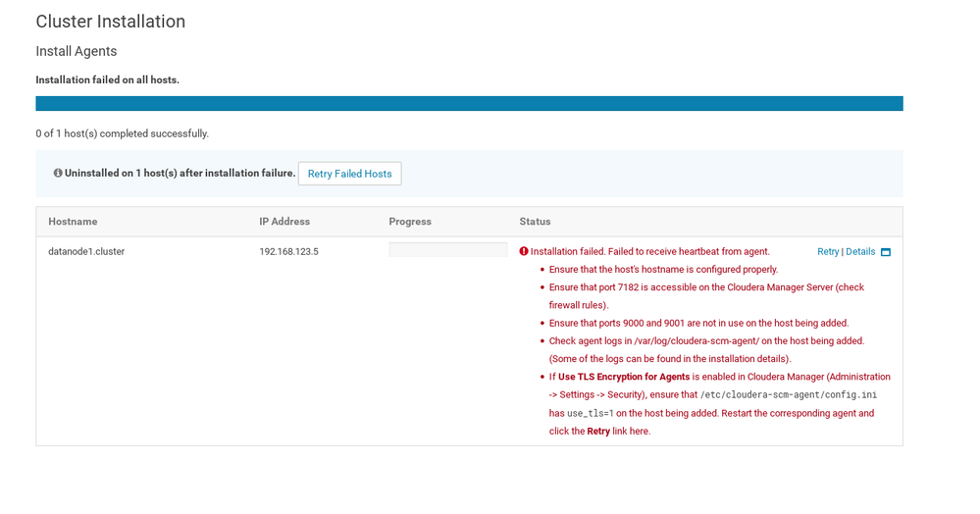Select the datanode1.cluster hostname entry
The image size is (980, 514).
tap(86, 251)
